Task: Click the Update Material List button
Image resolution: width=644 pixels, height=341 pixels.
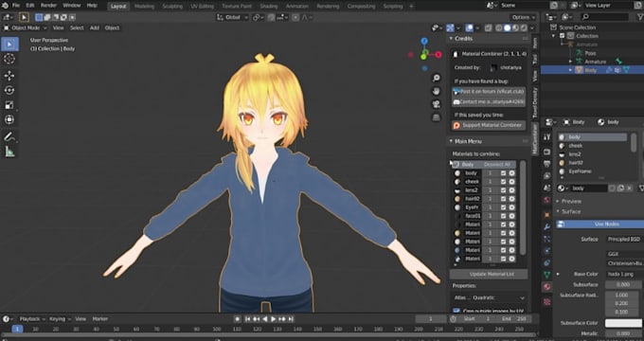Action: click(489, 274)
